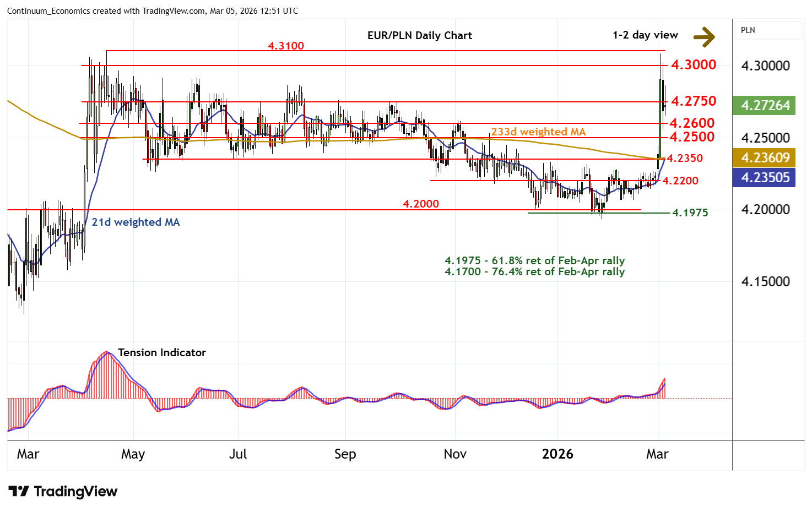
Task: Click the brown right-pointing arrow icon
Action: [703, 36]
